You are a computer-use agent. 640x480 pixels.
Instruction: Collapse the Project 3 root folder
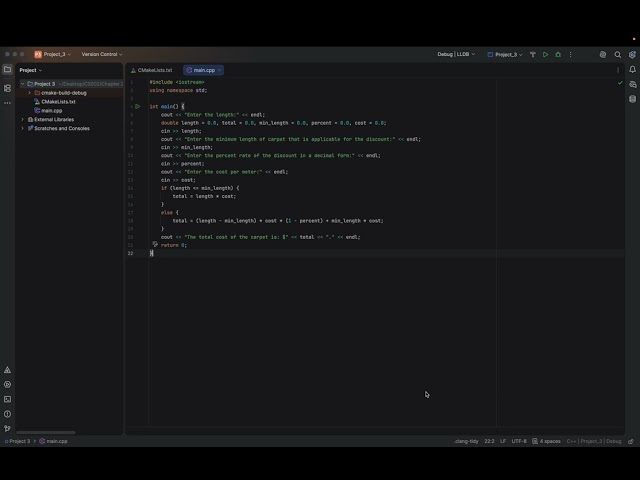[22, 84]
